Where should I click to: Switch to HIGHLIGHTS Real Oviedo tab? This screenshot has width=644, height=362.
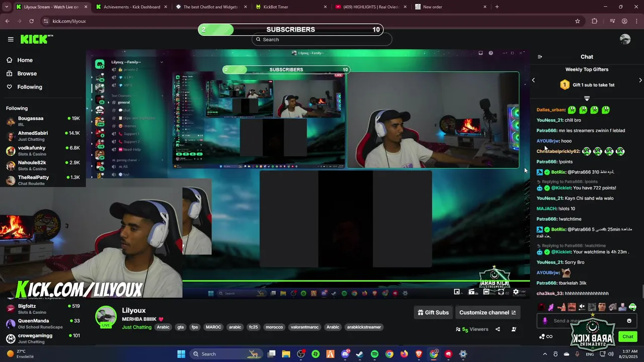371,7
